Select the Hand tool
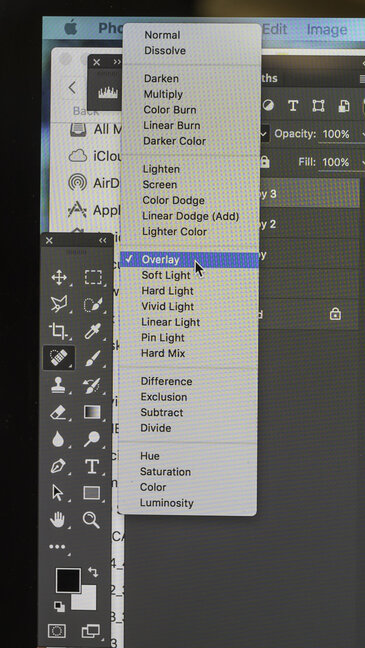The width and height of the screenshot is (365, 648). pos(58,519)
